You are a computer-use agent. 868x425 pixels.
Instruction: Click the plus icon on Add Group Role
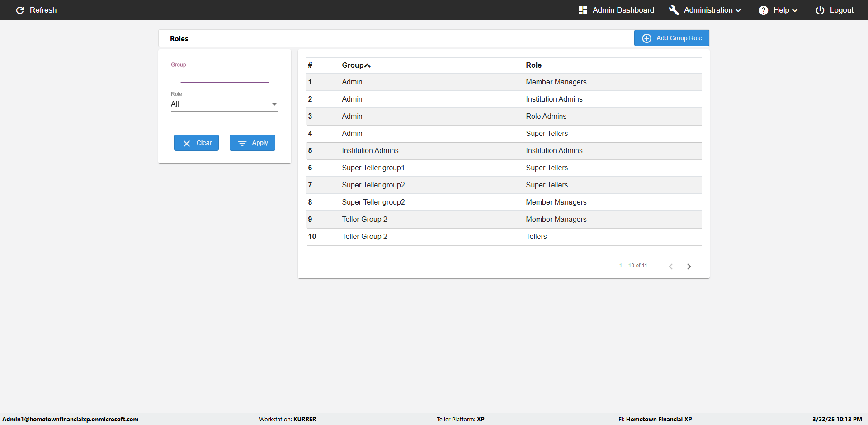pyautogui.click(x=647, y=38)
